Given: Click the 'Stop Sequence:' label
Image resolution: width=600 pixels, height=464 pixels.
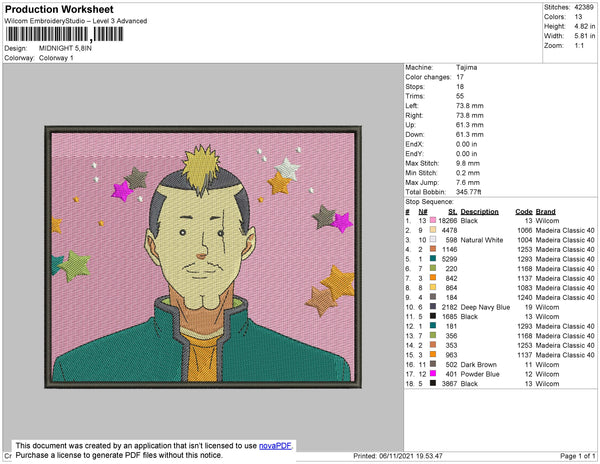Looking at the screenshot, I should [x=429, y=202].
